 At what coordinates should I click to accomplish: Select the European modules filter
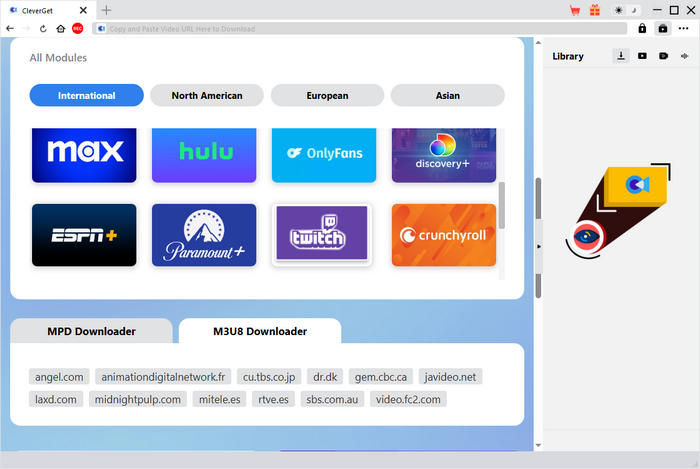point(327,95)
